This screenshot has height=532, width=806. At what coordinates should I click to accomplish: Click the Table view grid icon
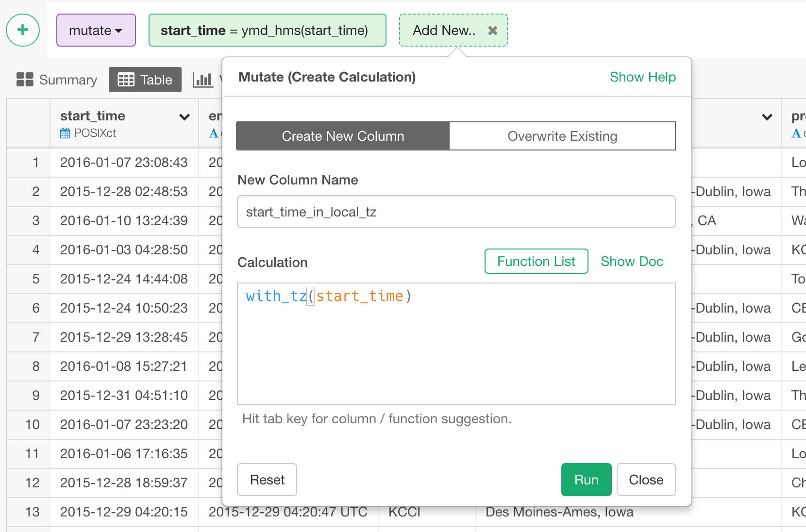126,80
